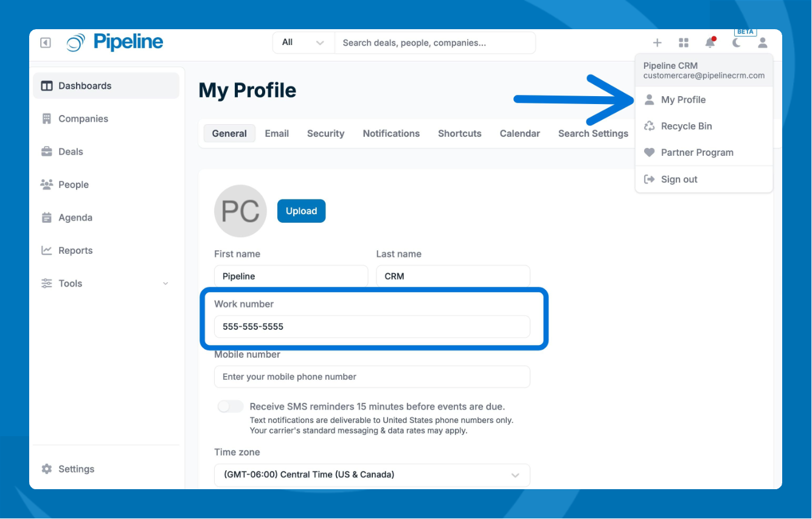Switch to the Notifications tab

point(391,133)
